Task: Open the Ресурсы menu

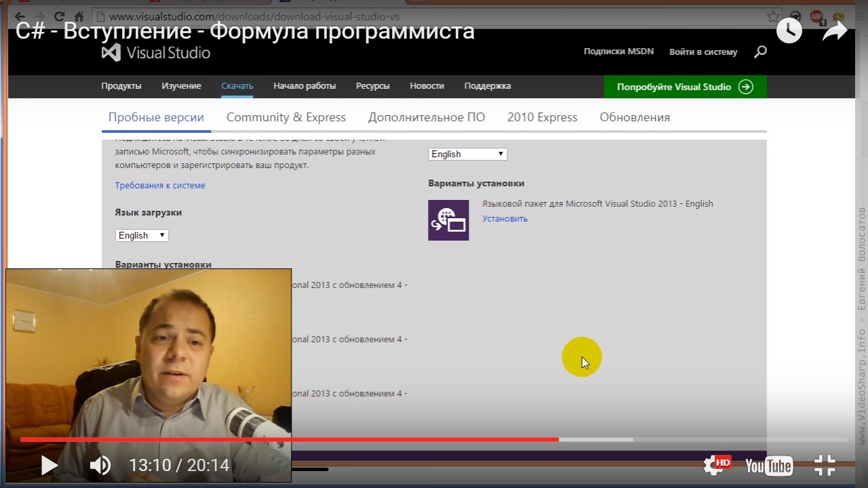Action: click(x=372, y=86)
